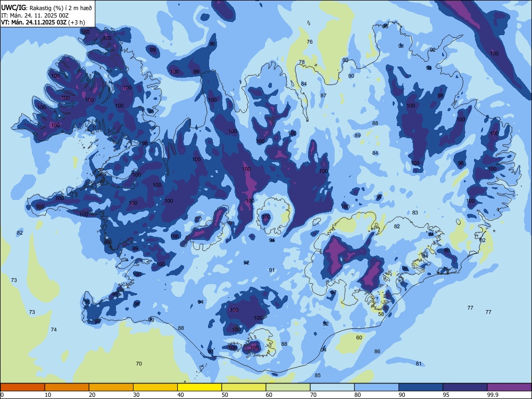Select the 95–99.9 navy legend swatch
Image resolution: width=532 pixels, height=399 pixels.
(x=465, y=387)
